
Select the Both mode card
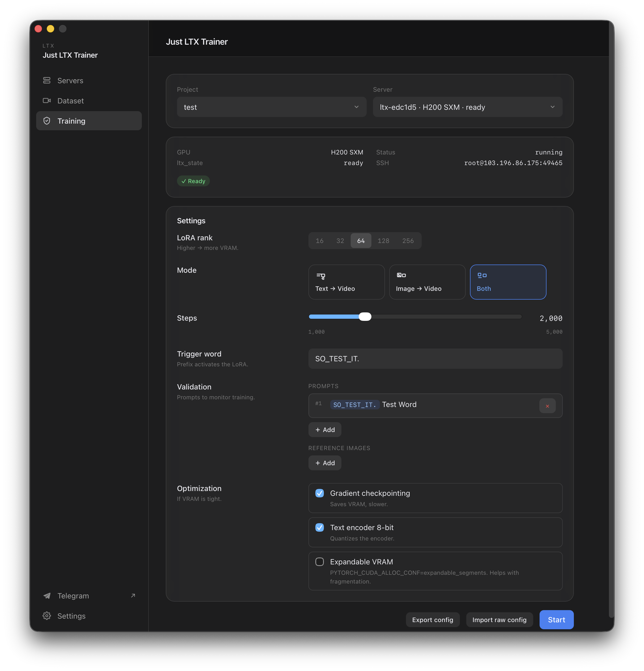pos(508,282)
